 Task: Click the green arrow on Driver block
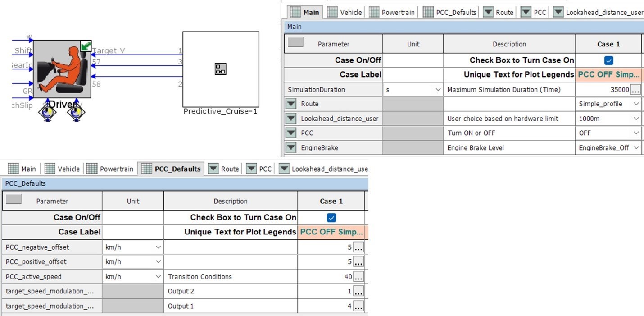(x=86, y=46)
